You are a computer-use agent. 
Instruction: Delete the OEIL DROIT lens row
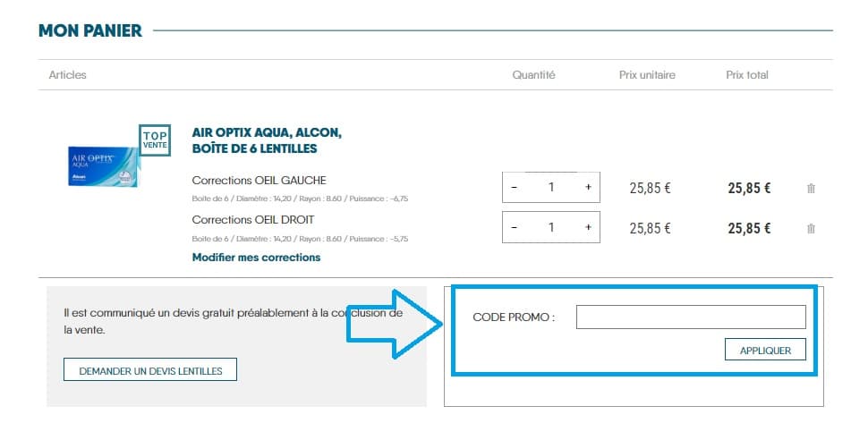[x=811, y=228]
